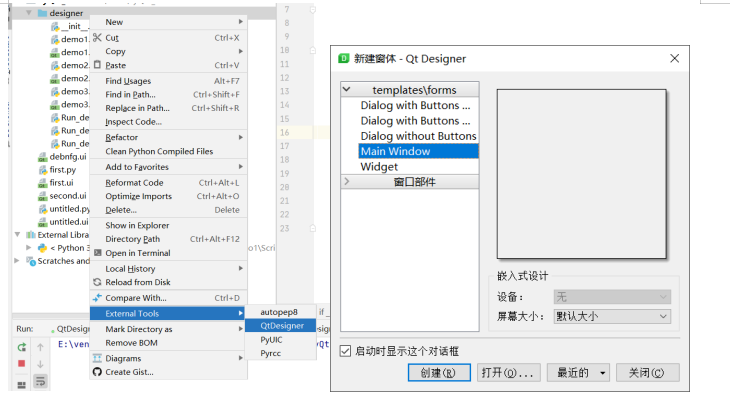733x414 pixels.
Task: Select Dialog without Buttons template
Action: pyautogui.click(x=418, y=136)
